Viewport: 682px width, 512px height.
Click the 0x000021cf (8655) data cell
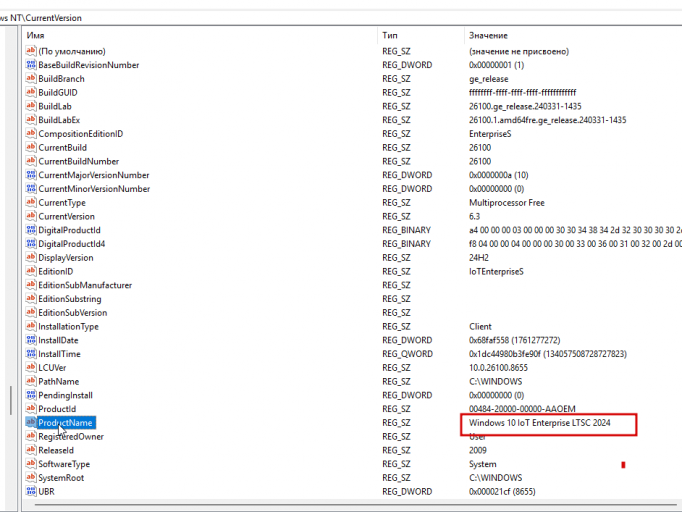pos(502,492)
